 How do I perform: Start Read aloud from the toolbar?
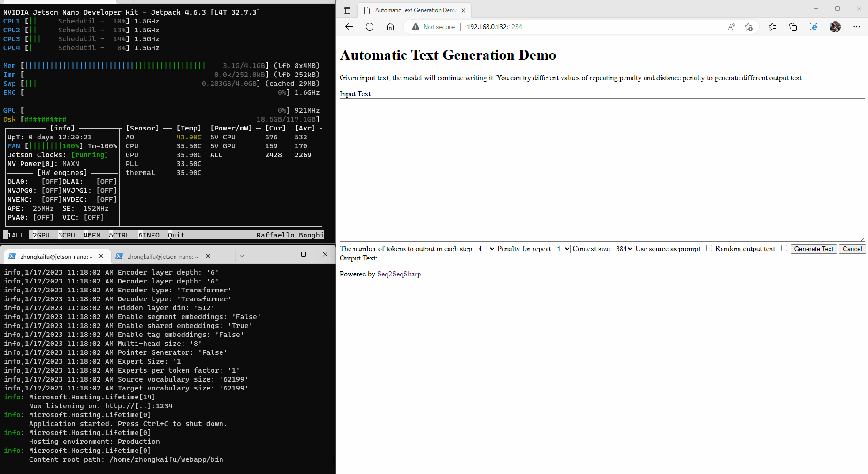pos(731,27)
